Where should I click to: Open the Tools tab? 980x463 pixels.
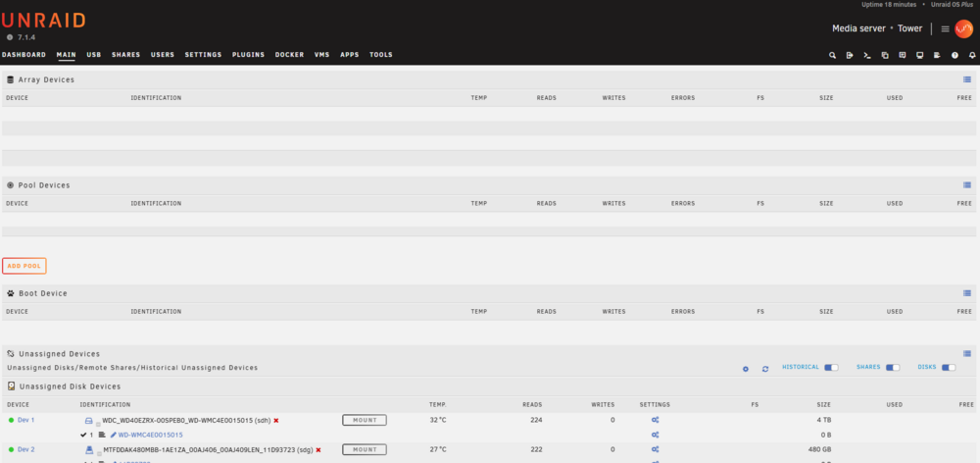[x=380, y=55]
